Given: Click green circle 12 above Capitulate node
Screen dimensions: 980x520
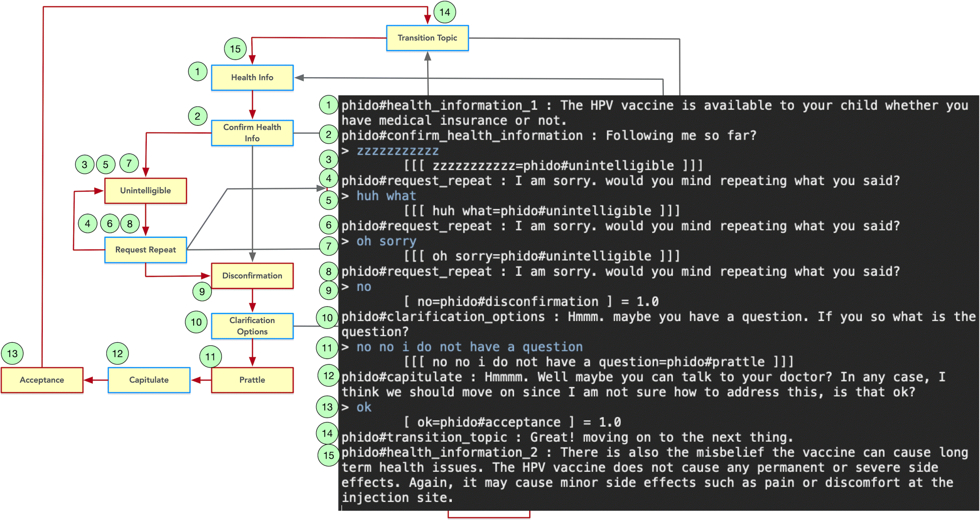Looking at the screenshot, I should [x=118, y=353].
